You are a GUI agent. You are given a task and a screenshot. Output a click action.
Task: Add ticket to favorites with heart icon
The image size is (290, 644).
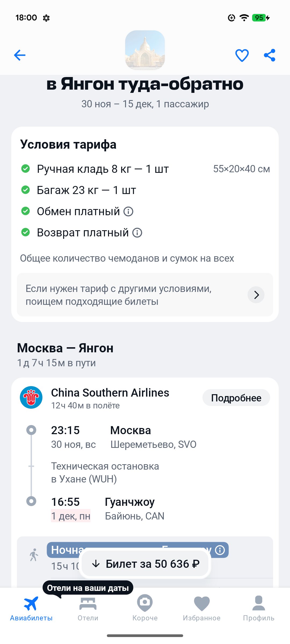[x=242, y=55]
